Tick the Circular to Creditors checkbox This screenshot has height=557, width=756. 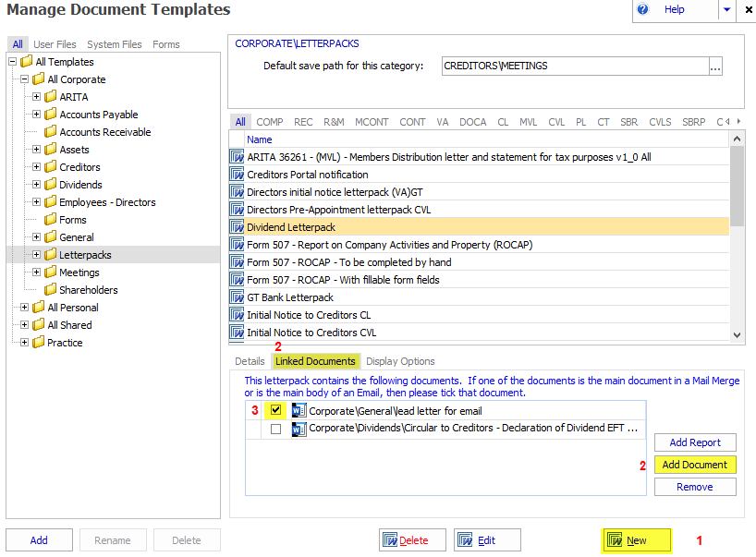click(x=275, y=430)
